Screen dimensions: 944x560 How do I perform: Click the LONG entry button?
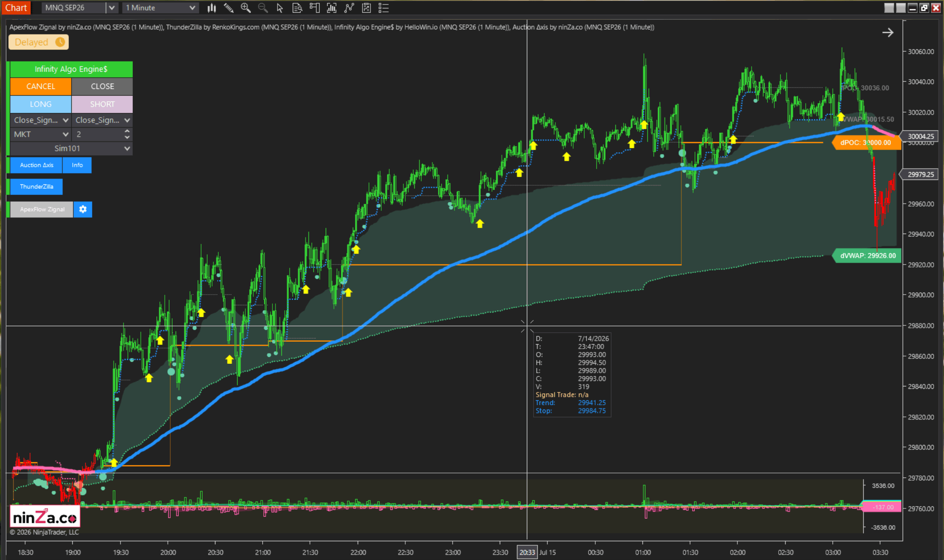(x=41, y=104)
